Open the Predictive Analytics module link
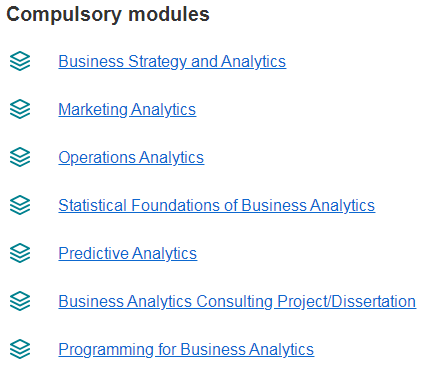Viewport: 431px width, 375px height. coord(128,254)
